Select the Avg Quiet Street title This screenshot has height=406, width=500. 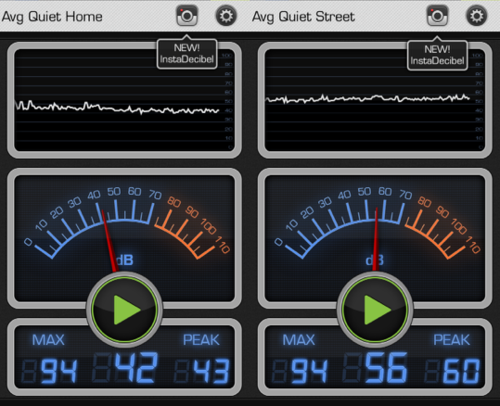coord(303,17)
